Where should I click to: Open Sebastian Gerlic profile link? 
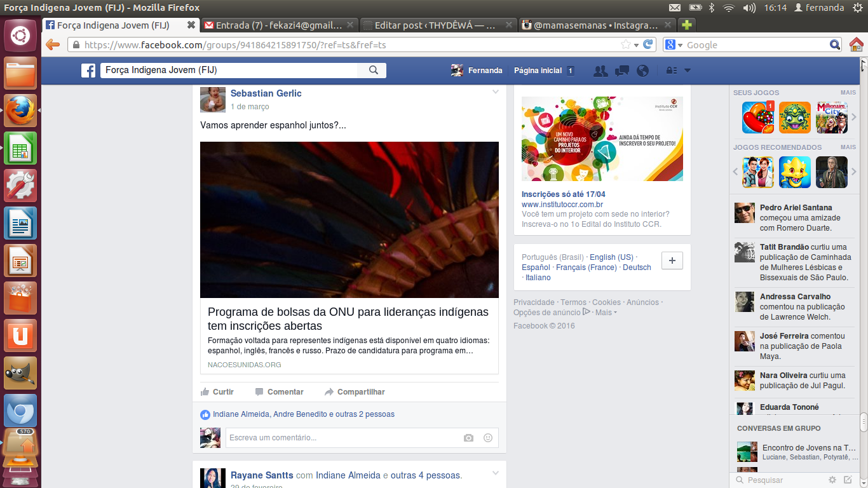pyautogui.click(x=266, y=93)
